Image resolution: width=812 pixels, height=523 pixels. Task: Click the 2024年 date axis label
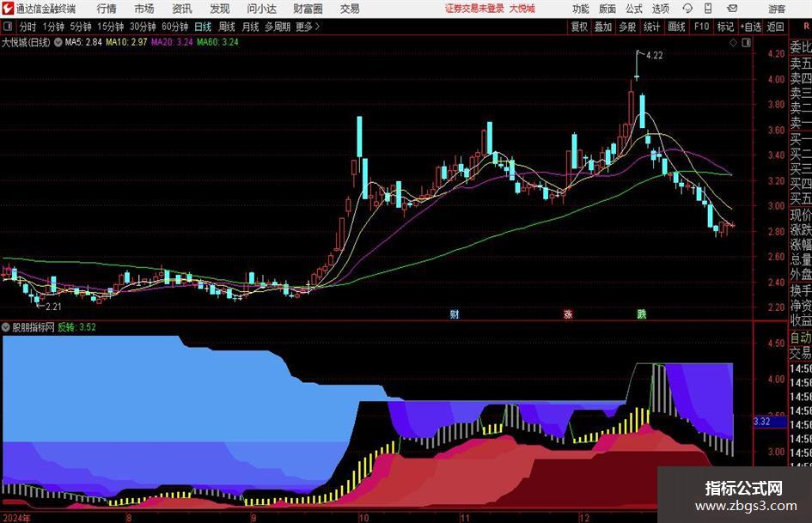tap(16, 518)
